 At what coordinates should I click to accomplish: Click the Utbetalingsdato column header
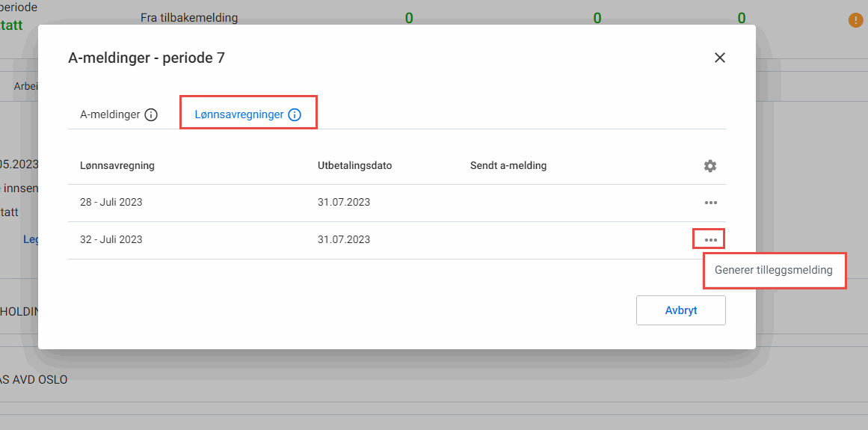click(x=354, y=166)
